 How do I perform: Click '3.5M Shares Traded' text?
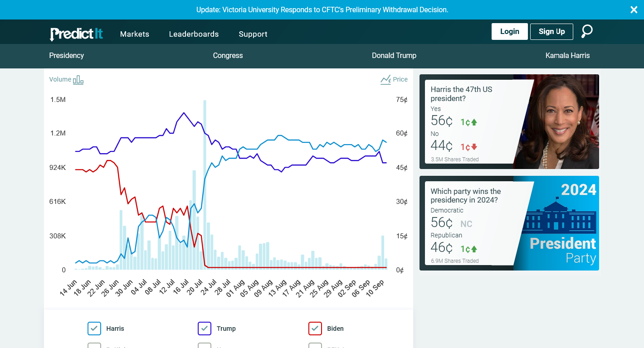[x=455, y=159]
